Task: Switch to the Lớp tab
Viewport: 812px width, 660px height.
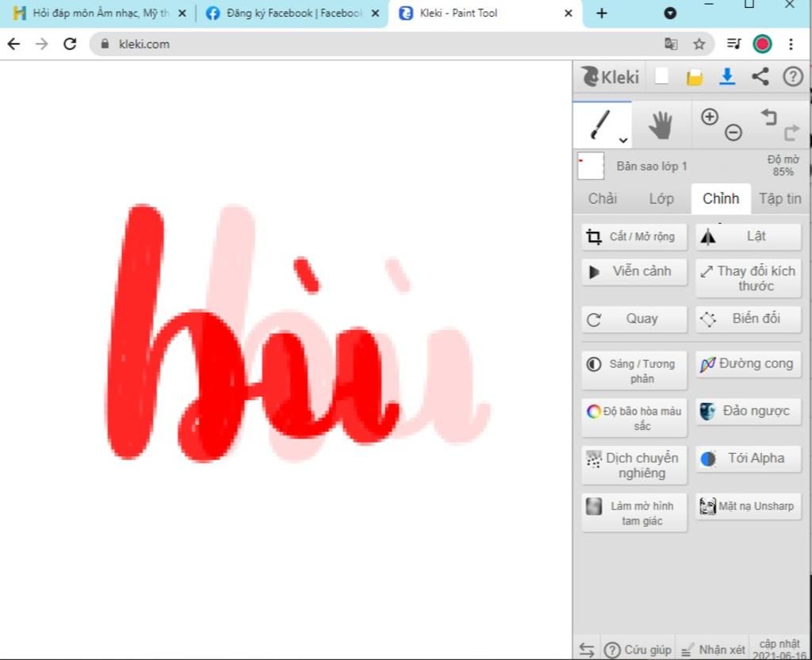Action: tap(661, 198)
